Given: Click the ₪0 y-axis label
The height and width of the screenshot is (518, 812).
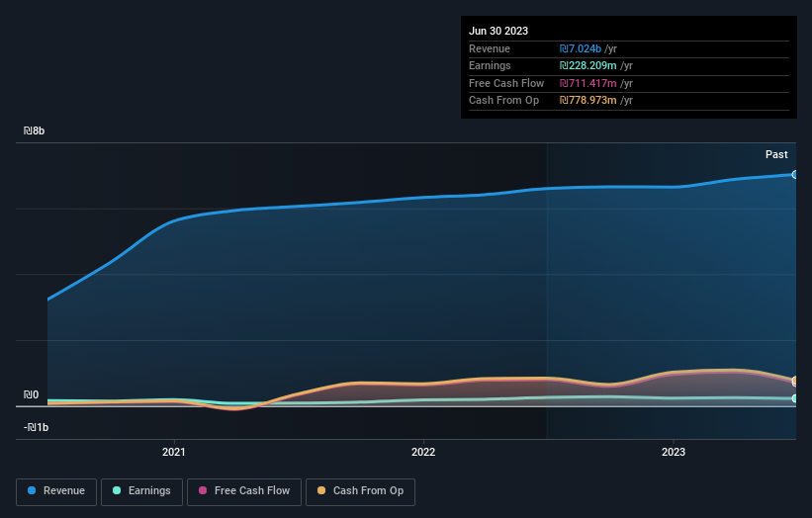Looking at the screenshot, I should (x=31, y=394).
